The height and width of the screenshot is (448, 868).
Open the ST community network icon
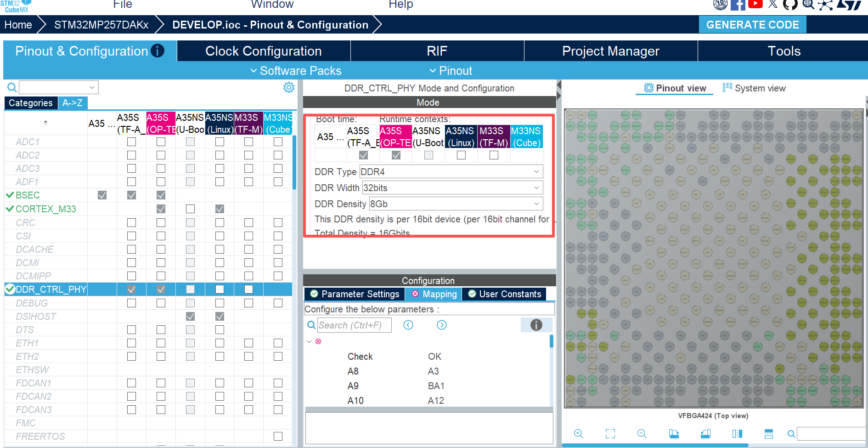[825, 5]
